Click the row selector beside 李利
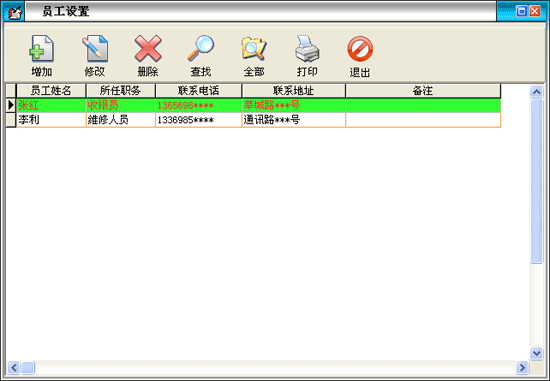 pyautogui.click(x=11, y=120)
